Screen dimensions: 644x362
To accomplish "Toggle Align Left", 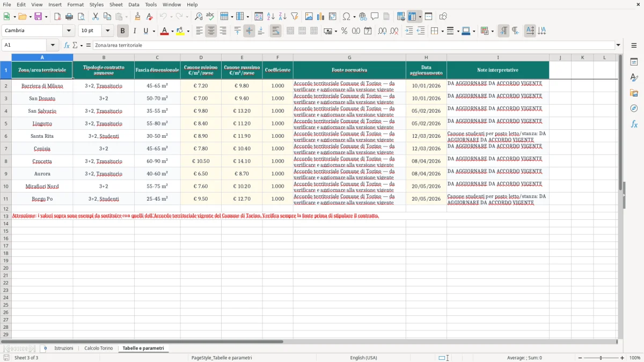I will click(199, 31).
